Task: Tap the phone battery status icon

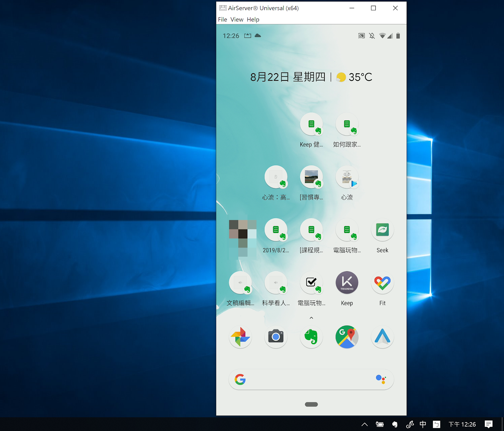Action: (398, 36)
